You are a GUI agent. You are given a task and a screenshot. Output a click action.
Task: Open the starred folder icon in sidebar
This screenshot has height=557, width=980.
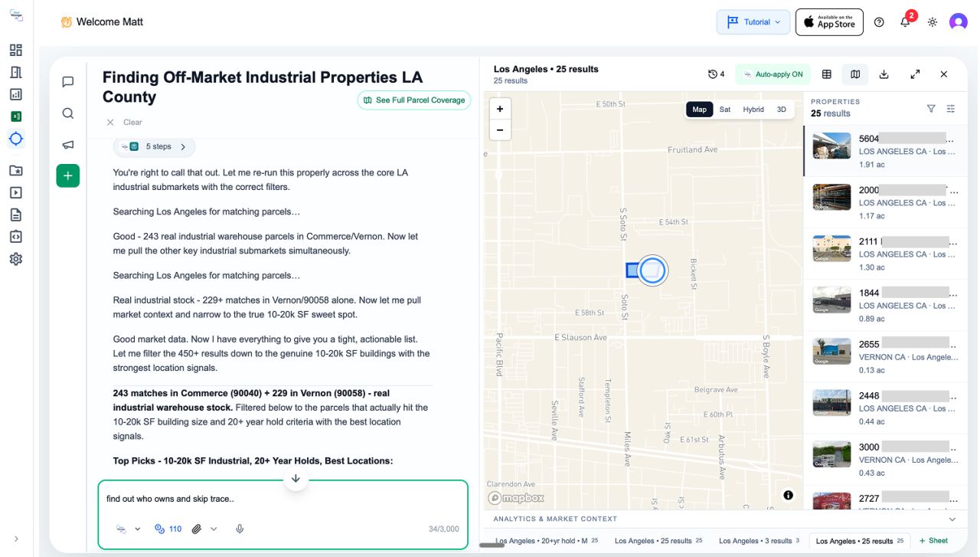click(x=16, y=170)
